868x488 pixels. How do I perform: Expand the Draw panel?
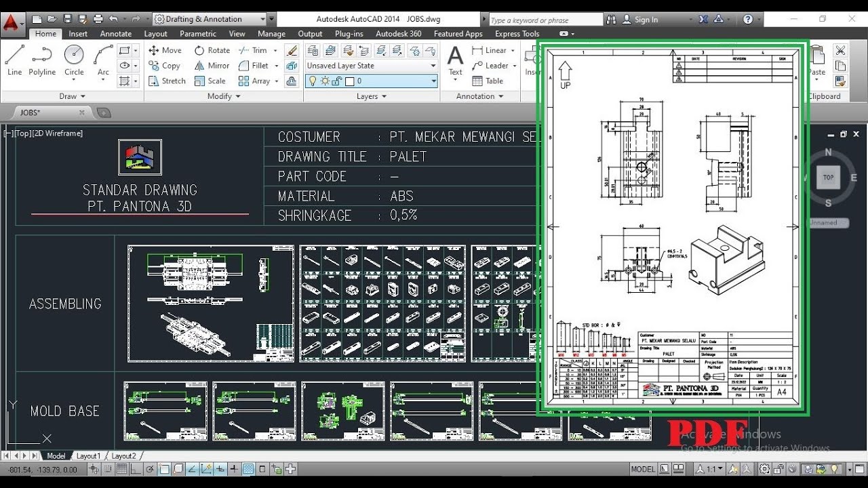pos(72,96)
